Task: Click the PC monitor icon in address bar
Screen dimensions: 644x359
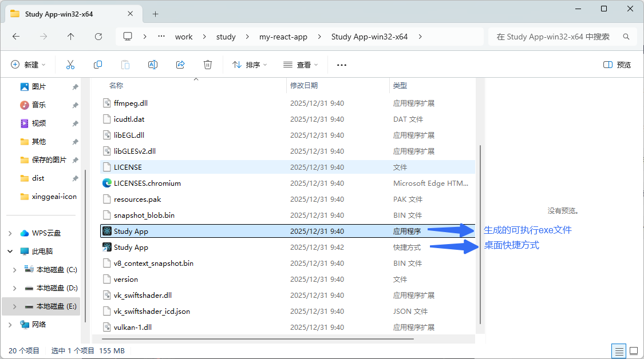Action: [x=128, y=37]
